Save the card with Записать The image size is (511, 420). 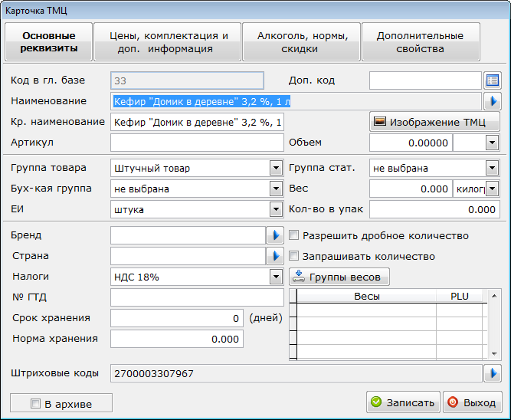tap(403, 402)
